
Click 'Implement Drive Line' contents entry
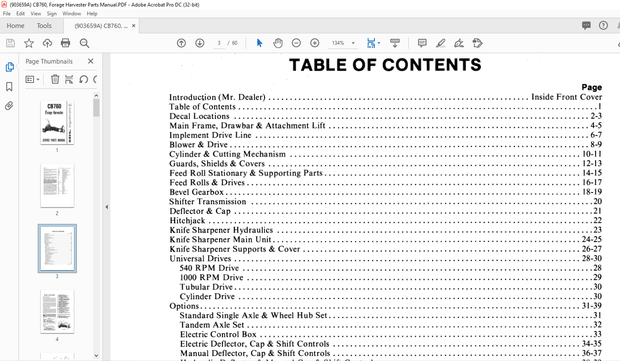(210, 135)
